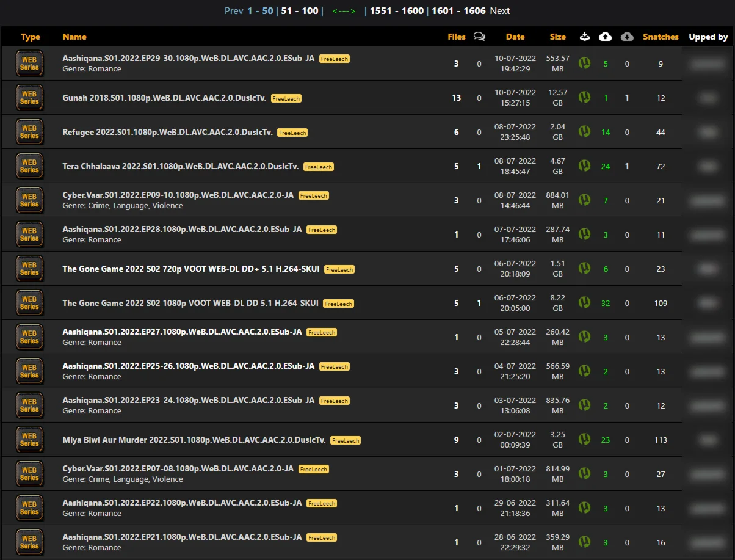735x560 pixels.
Task: Click WEB Series icon for Gone Game 720p row
Action: 29,269
